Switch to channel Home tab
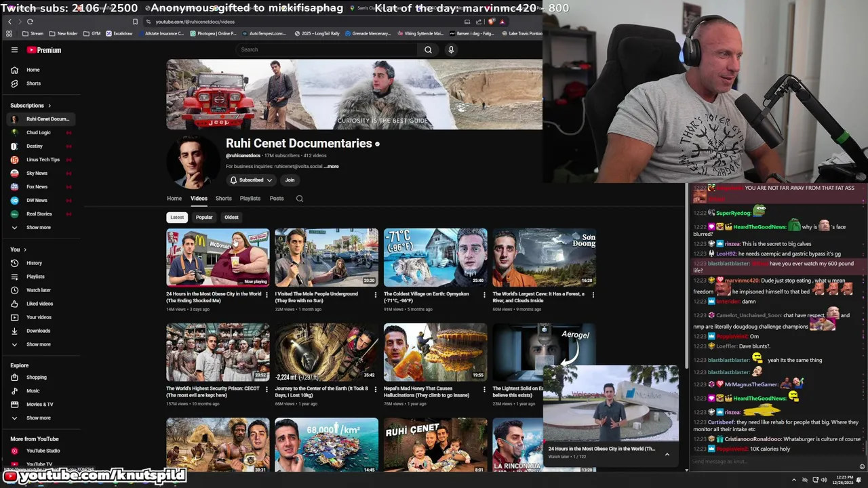The width and height of the screenshot is (868, 488). 174,199
